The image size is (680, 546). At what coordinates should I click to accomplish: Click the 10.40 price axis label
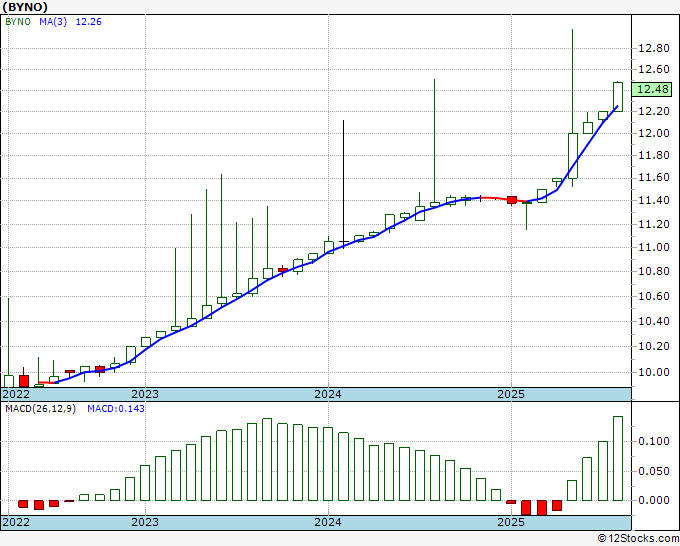click(x=654, y=321)
